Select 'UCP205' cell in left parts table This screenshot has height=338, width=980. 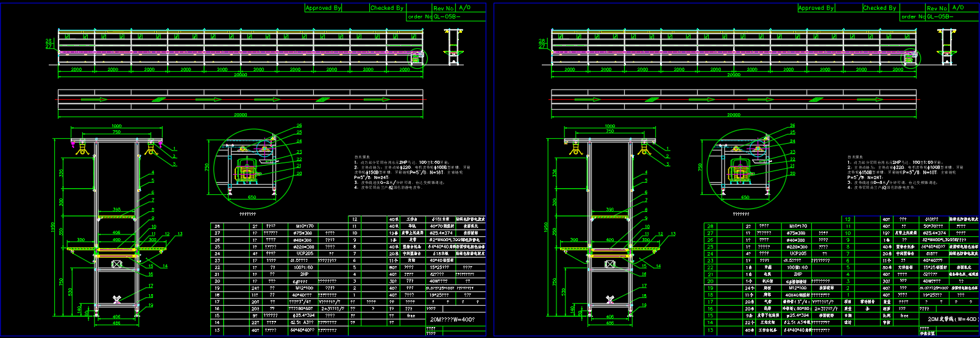tap(304, 253)
